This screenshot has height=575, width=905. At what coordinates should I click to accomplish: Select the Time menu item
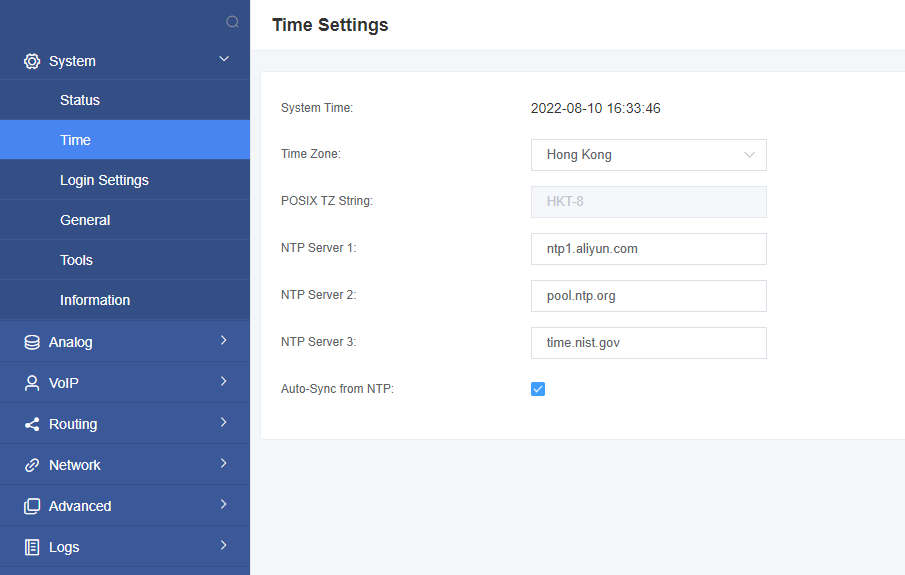tap(125, 140)
